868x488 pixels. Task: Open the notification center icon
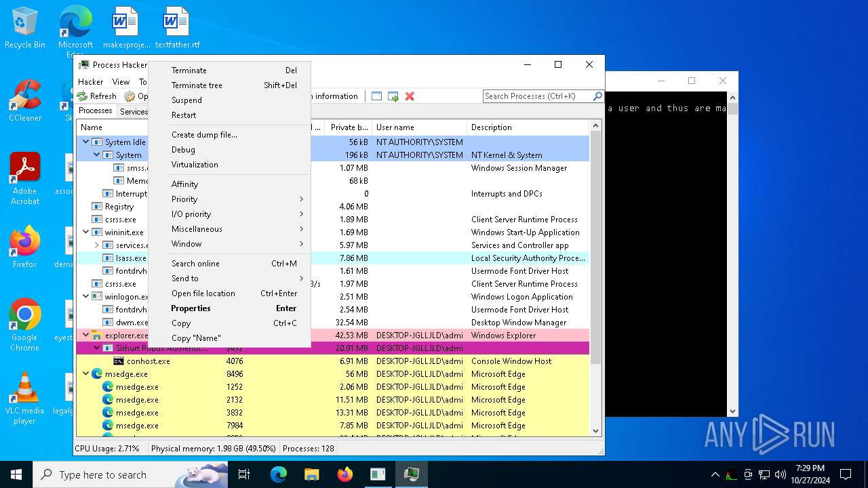846,474
